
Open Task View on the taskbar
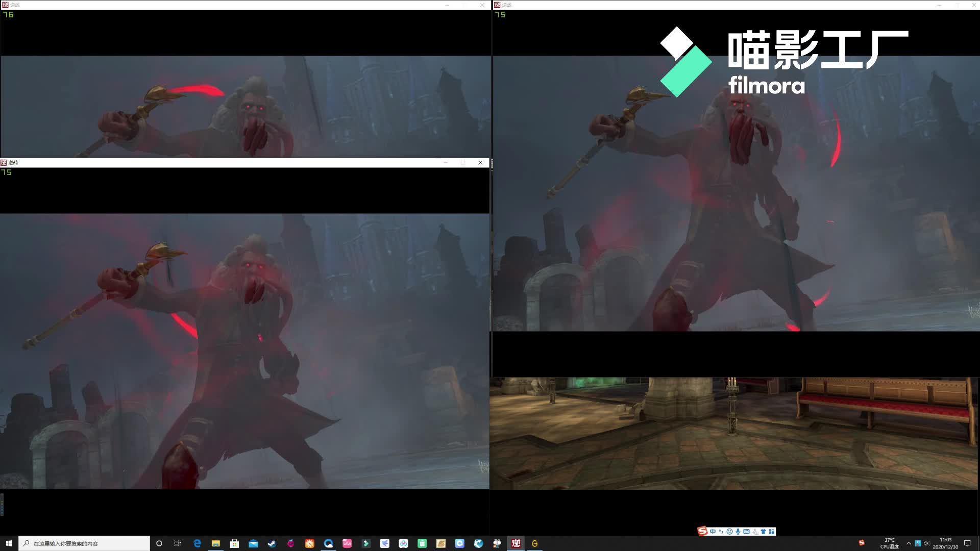coord(178,543)
